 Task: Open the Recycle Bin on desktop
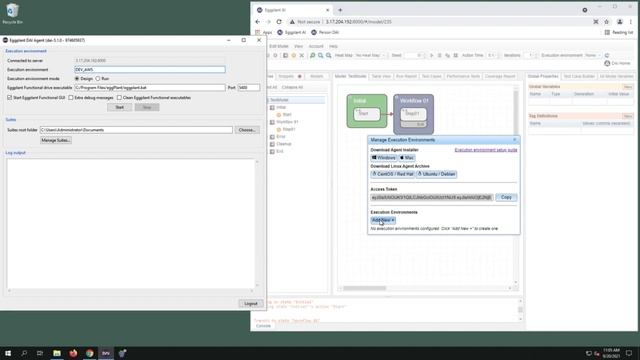12,13
